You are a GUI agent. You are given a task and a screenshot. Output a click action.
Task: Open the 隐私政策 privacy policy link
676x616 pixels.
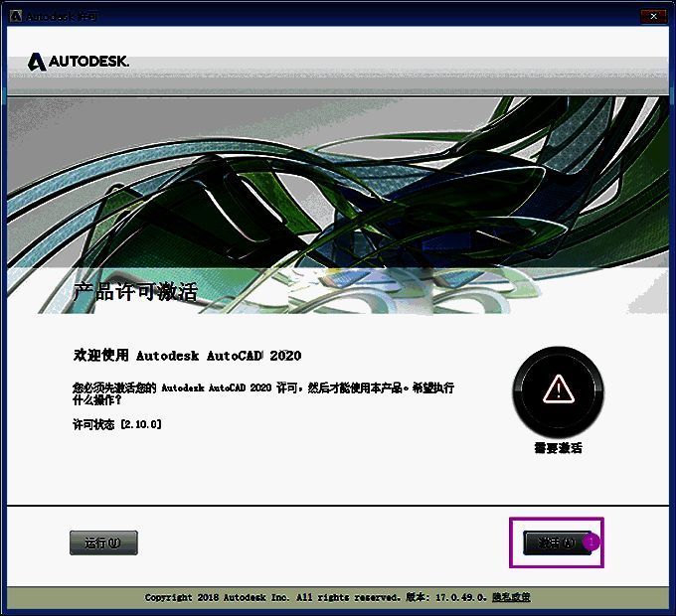[511, 597]
